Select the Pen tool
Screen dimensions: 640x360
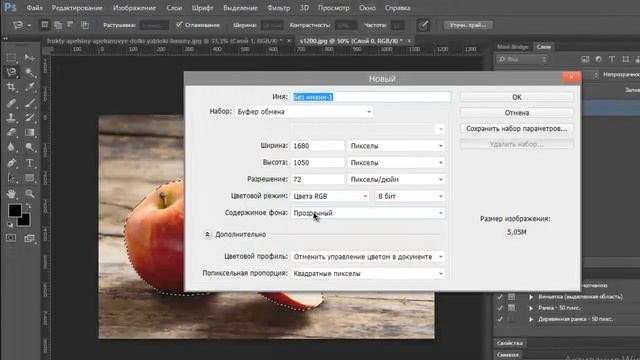11,163
